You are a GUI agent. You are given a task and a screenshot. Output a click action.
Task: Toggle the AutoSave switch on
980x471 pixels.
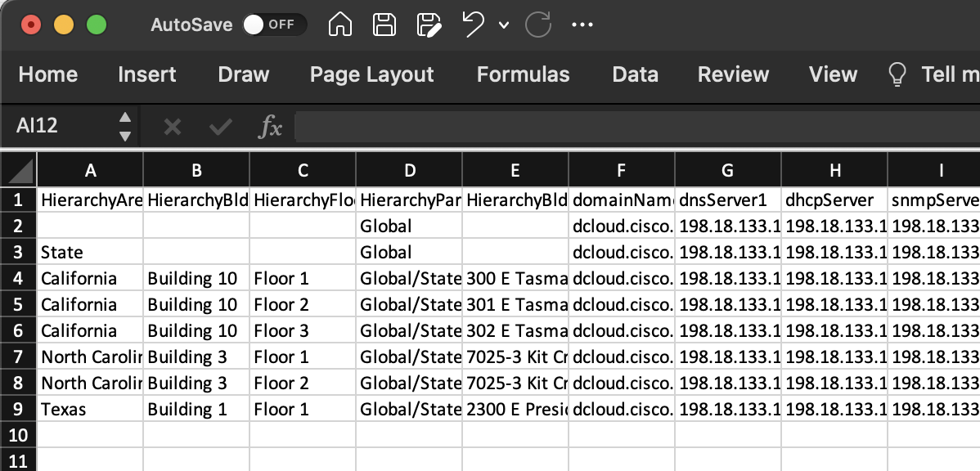pos(274,25)
